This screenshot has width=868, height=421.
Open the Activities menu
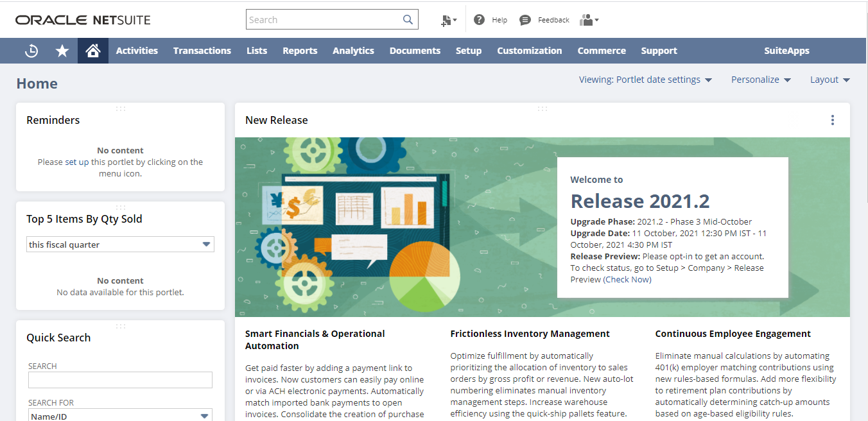click(137, 51)
